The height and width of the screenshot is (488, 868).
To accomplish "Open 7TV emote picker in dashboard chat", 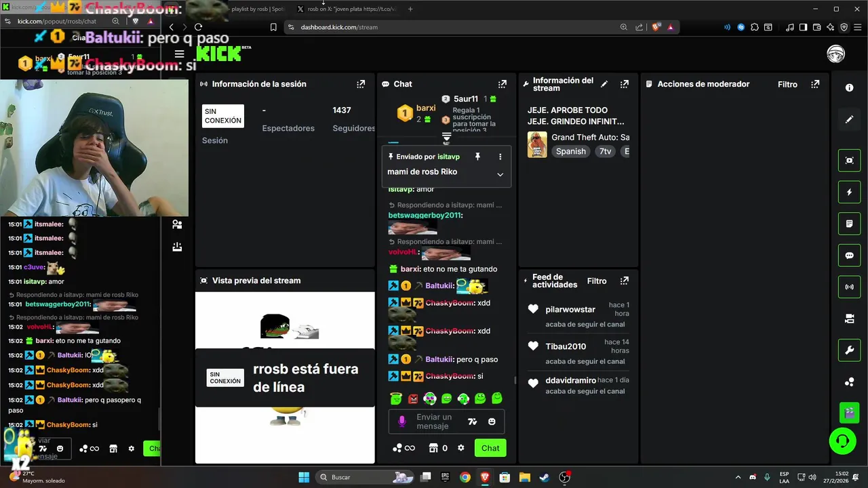I will 473,422.
